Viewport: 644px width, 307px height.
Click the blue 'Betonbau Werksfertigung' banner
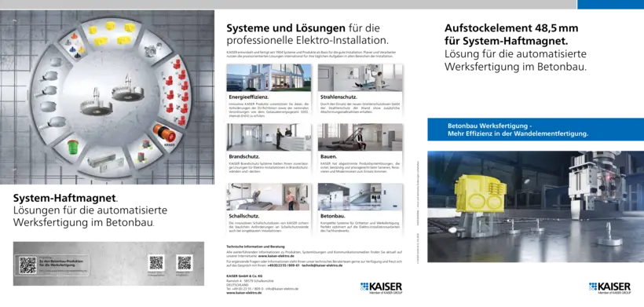536,130
